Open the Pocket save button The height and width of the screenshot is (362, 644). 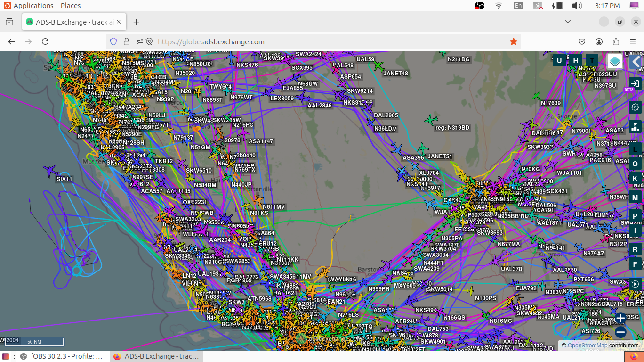(x=582, y=41)
